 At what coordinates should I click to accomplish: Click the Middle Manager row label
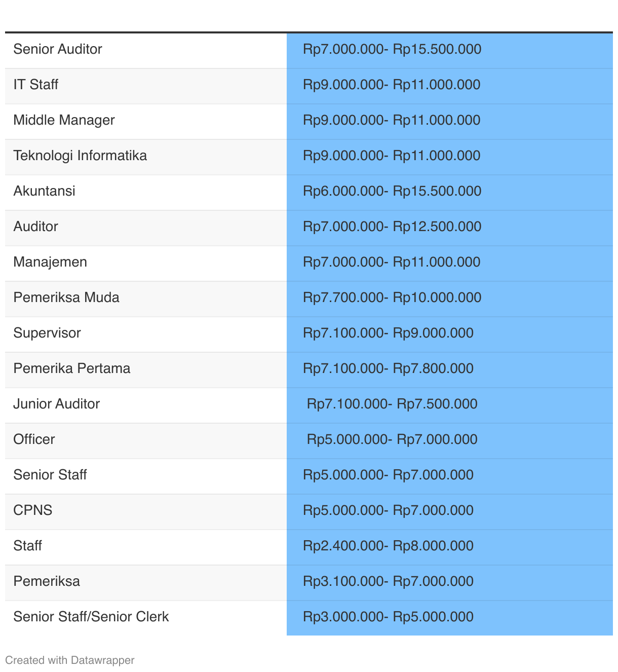pyautogui.click(x=64, y=120)
